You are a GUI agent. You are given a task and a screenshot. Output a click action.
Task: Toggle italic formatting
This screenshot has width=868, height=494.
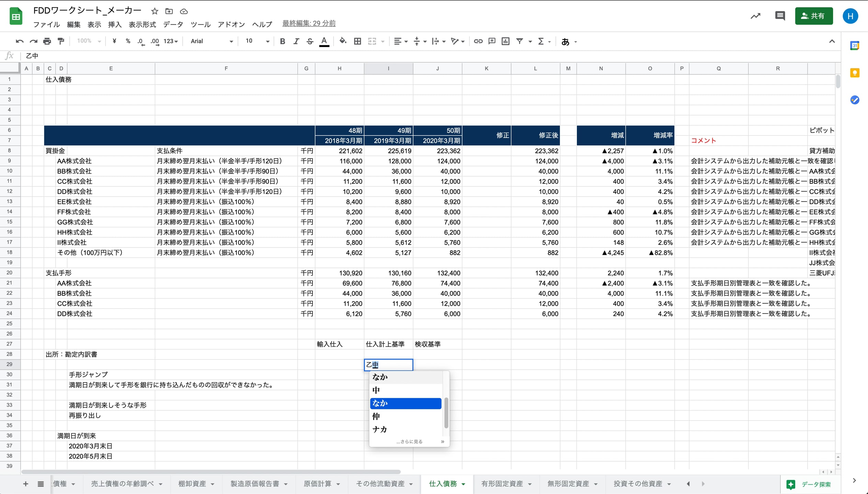pyautogui.click(x=296, y=41)
